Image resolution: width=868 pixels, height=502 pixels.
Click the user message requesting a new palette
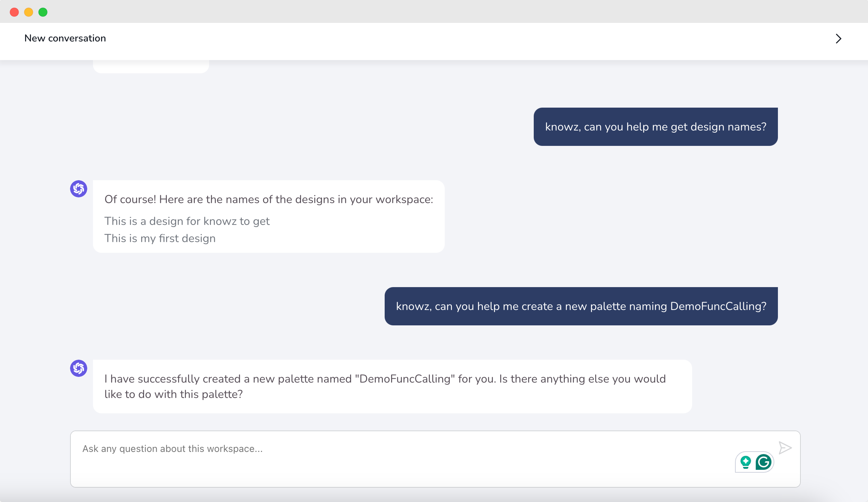click(x=581, y=306)
